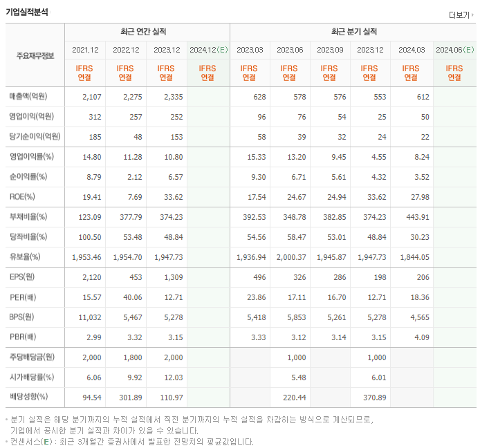480x448 pixels.
Task: Click the 주당배당금(원) row label
Action: click(x=32, y=357)
